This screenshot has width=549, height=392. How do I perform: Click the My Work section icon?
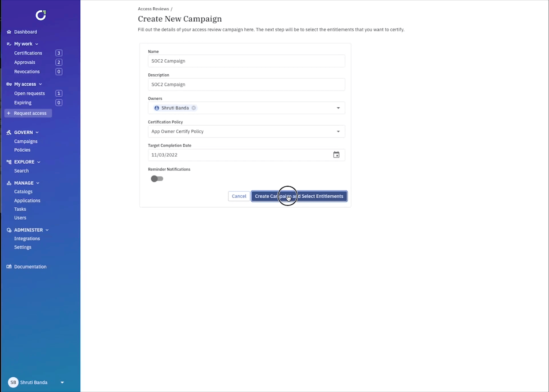click(x=9, y=44)
